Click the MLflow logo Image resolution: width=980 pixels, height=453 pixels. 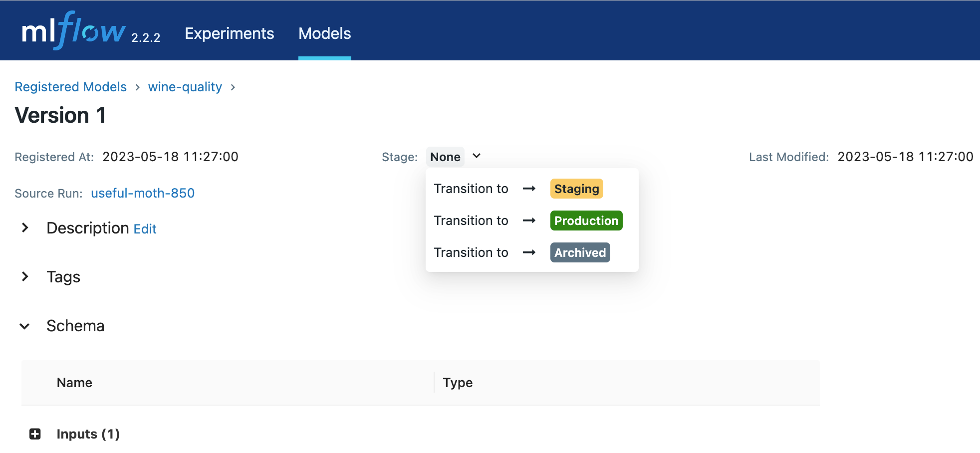point(73,31)
